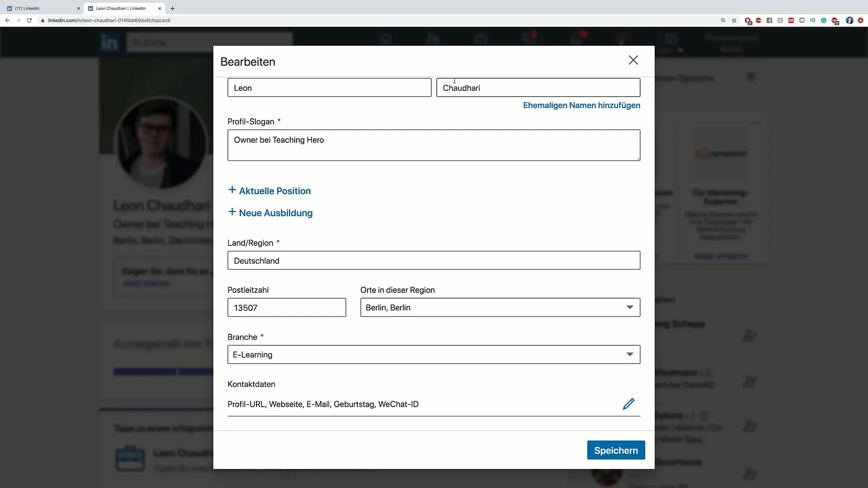868x488 pixels.
Task: Open a new browser tab
Action: tap(172, 8)
